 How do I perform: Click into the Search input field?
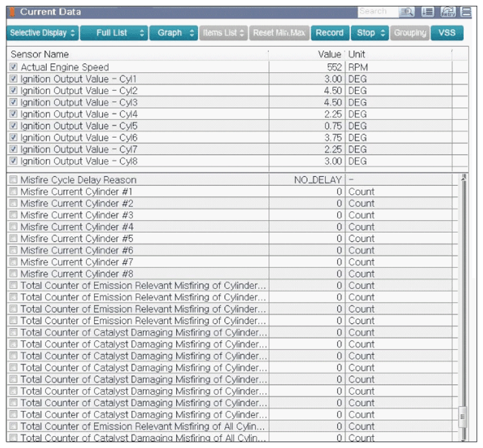[x=378, y=12]
